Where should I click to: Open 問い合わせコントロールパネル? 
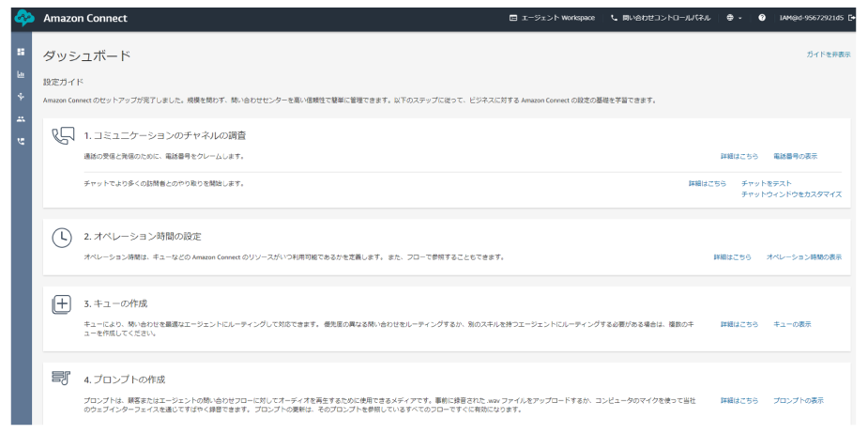[661, 18]
